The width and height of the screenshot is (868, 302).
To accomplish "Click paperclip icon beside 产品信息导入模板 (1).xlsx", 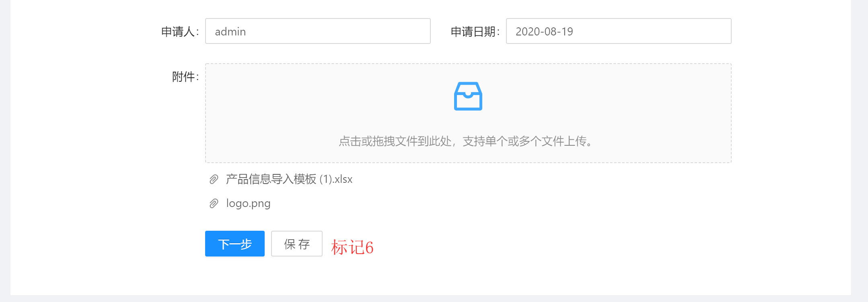I will click(214, 179).
